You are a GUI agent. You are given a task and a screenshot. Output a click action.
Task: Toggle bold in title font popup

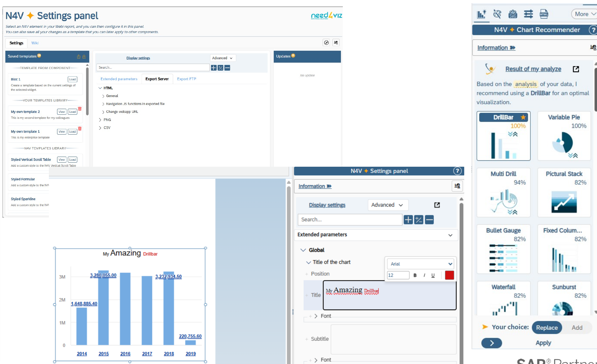coord(415,275)
